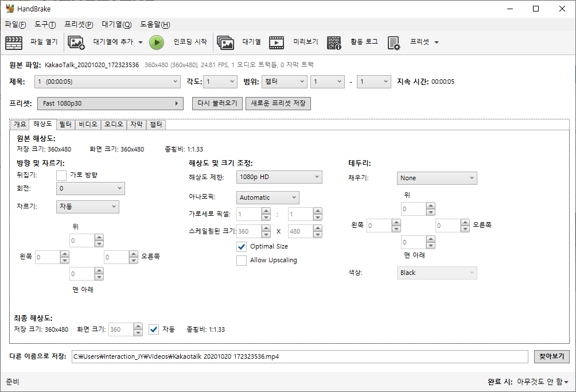Image resolution: width=576 pixels, height=392 pixels.
Task: Open the 파일(F) menu
Action: coord(15,25)
